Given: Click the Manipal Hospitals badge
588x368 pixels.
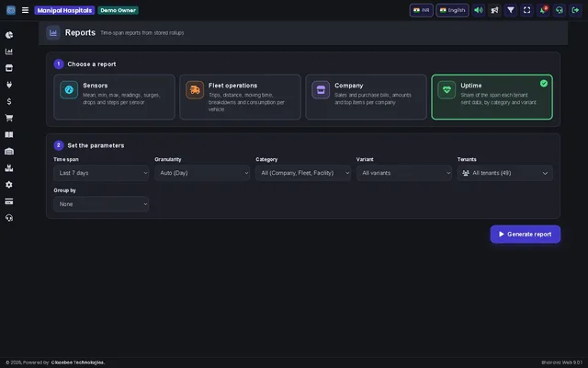Looking at the screenshot, I should click(x=64, y=10).
